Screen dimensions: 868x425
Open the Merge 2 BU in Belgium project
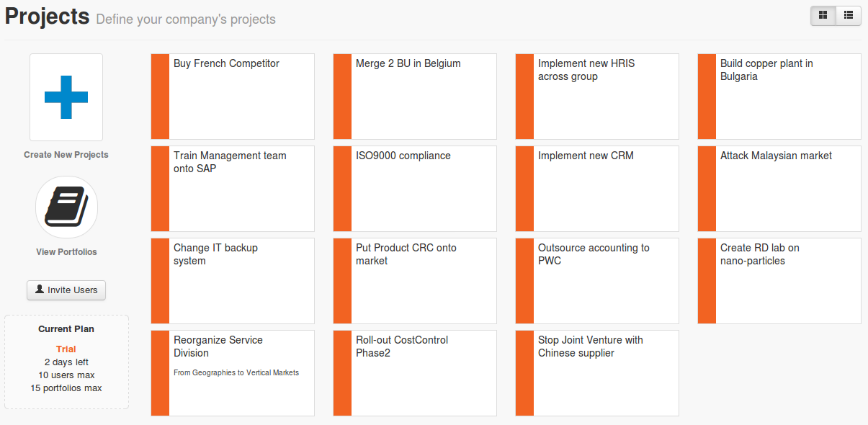[414, 97]
